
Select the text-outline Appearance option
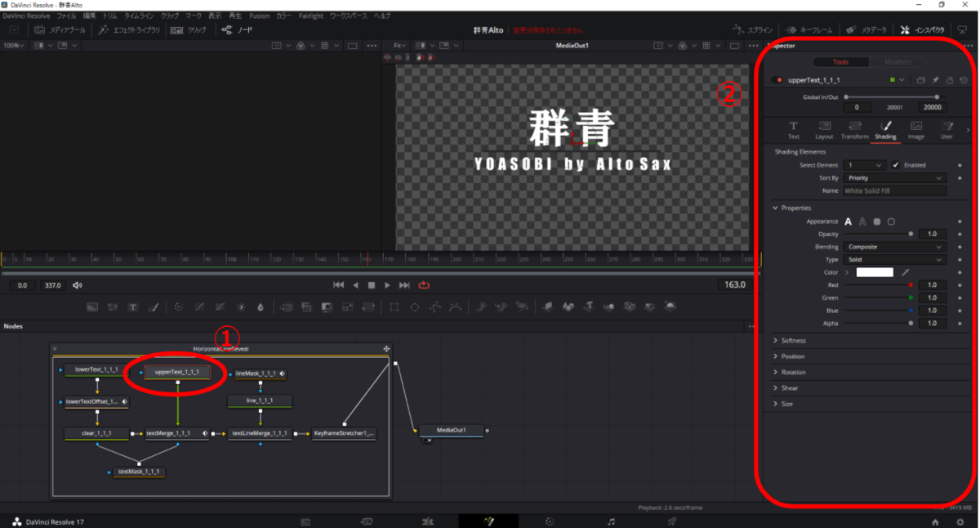pos(862,221)
